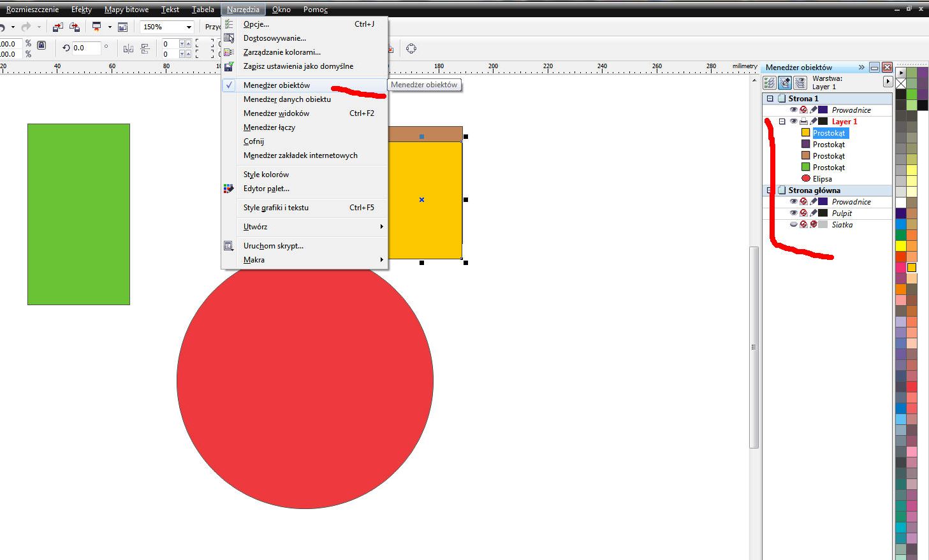
Task: Open the Opcje... menu entry
Action: pos(256,24)
